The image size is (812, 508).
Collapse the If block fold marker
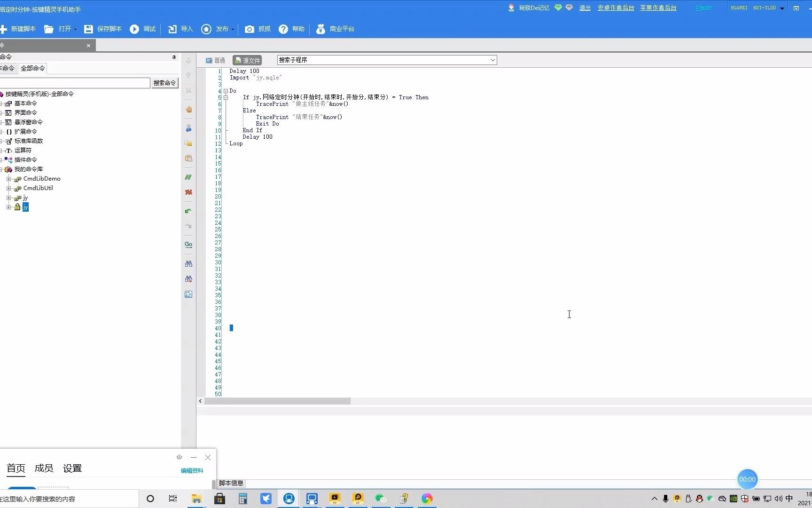(x=226, y=97)
